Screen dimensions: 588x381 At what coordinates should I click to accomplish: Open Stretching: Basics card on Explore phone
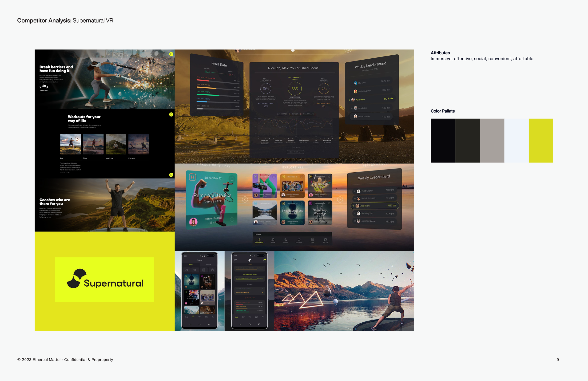click(207, 282)
